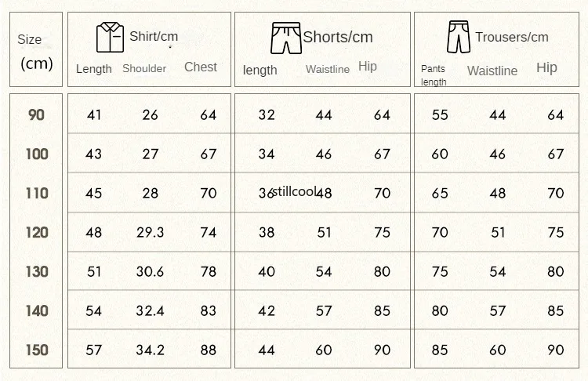Select size 120 row label
This screenshot has height=381, width=588.
[37, 233]
